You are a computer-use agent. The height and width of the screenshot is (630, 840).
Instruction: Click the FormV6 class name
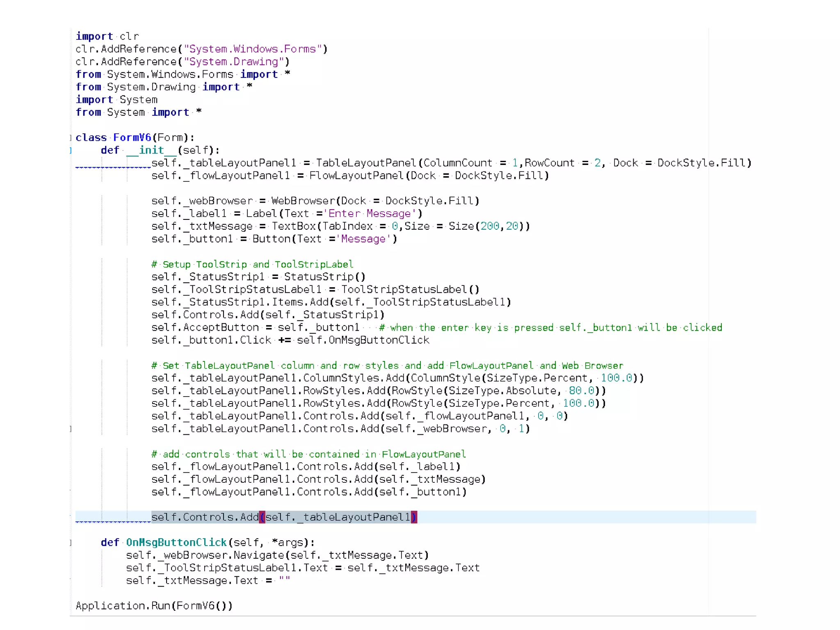132,138
